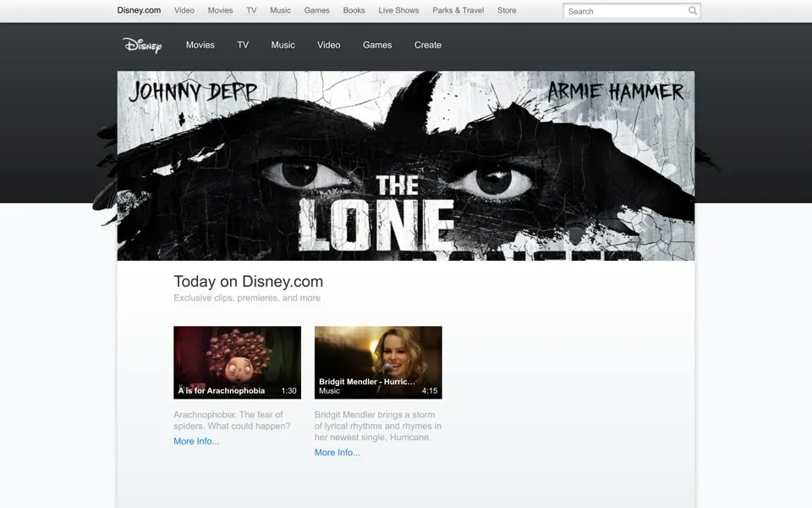Open Movies in the top gray bar
This screenshot has height=508, width=812.
[220, 10]
